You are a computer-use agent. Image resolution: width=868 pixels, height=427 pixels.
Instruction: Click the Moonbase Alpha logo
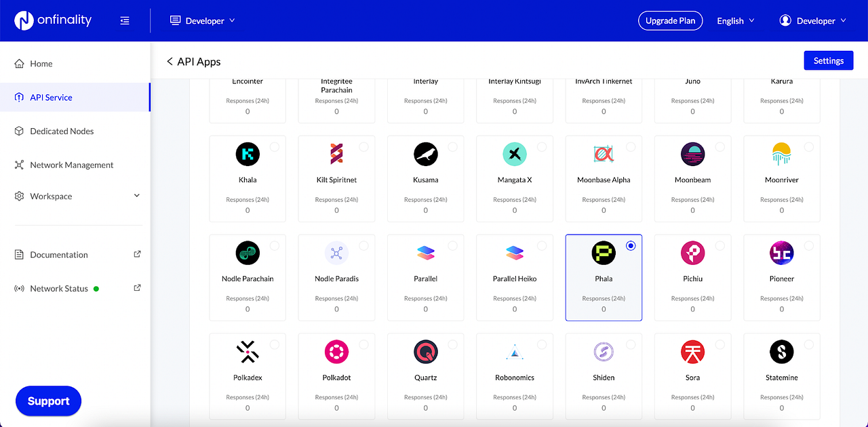604,155
